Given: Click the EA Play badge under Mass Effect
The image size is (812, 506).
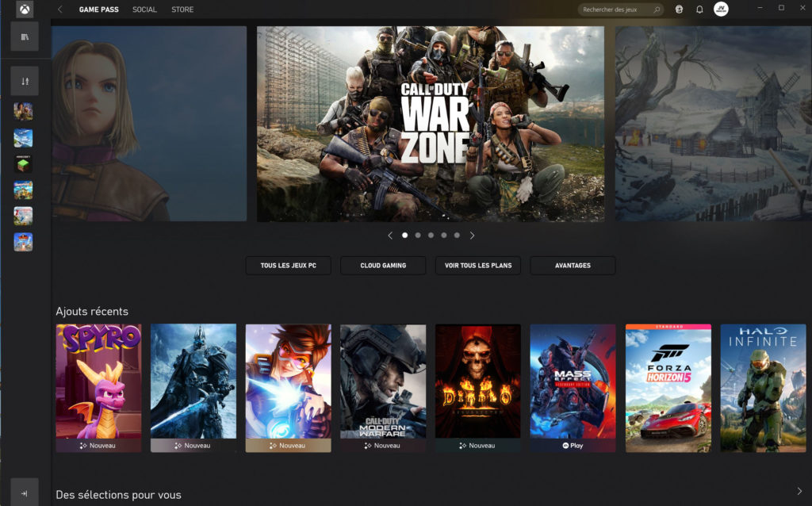Looking at the screenshot, I should [x=573, y=446].
